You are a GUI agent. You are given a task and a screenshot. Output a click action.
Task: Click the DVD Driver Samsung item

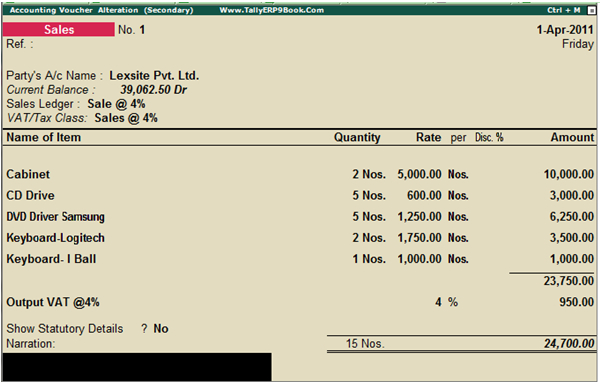click(x=55, y=217)
